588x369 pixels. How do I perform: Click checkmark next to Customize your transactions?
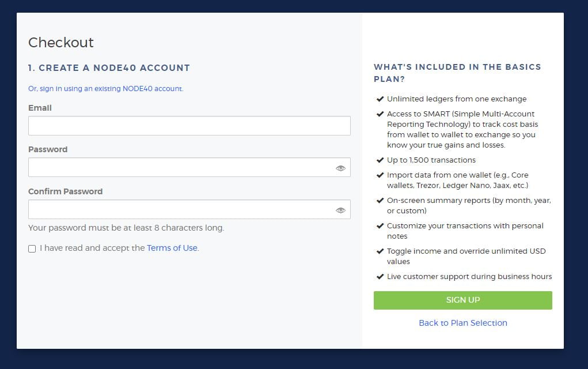(380, 226)
